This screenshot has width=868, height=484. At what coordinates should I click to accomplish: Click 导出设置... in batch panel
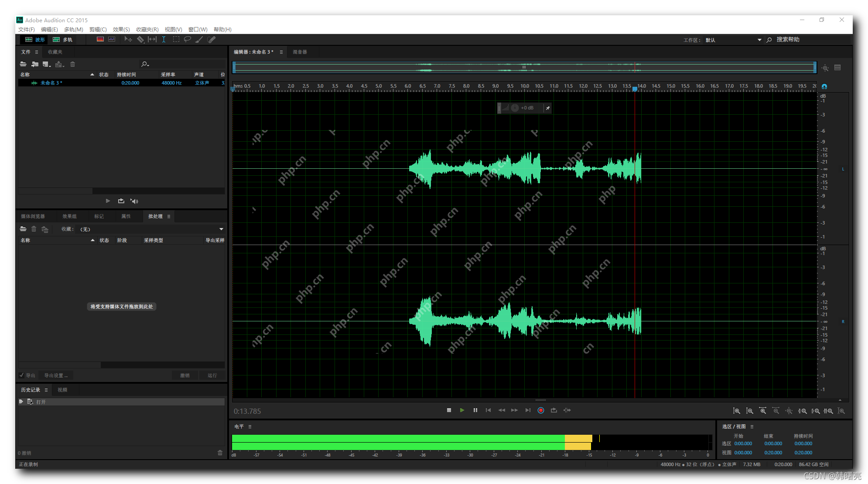pyautogui.click(x=55, y=375)
